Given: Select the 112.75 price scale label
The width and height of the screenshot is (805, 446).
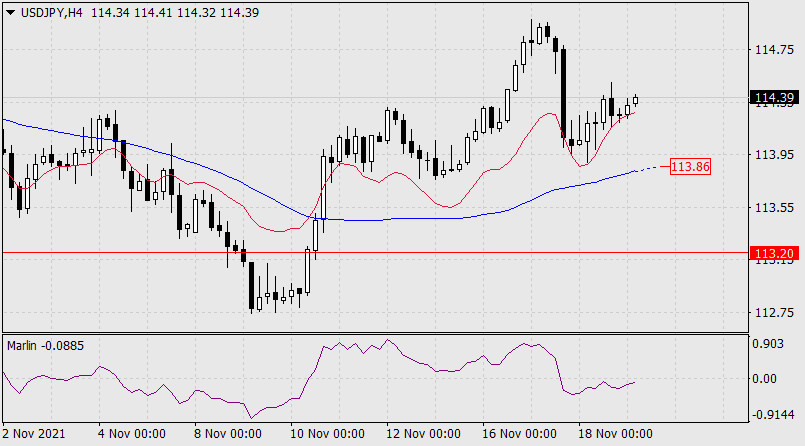Looking at the screenshot, I should (x=774, y=313).
